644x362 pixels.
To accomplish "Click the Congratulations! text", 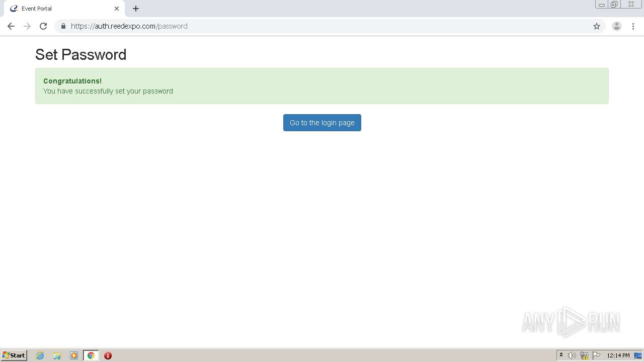I will [x=72, y=81].
